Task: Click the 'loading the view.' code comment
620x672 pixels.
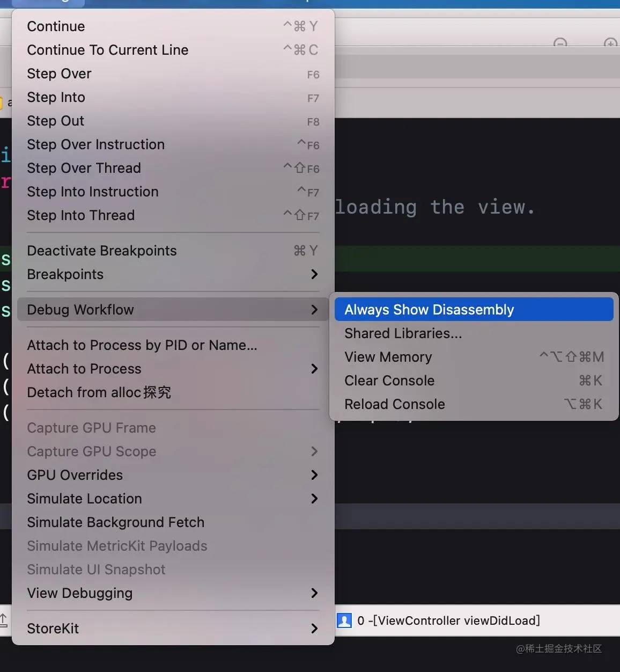Action: [435, 207]
